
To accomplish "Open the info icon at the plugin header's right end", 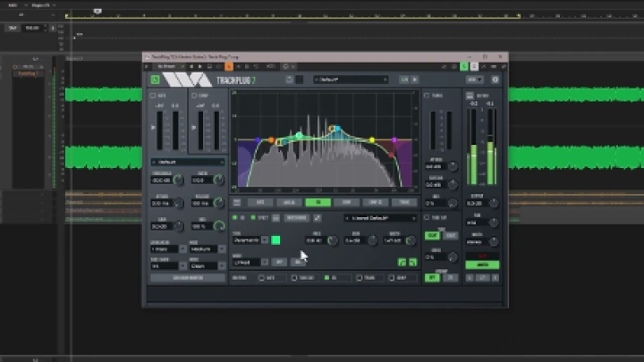I will 495,80.
